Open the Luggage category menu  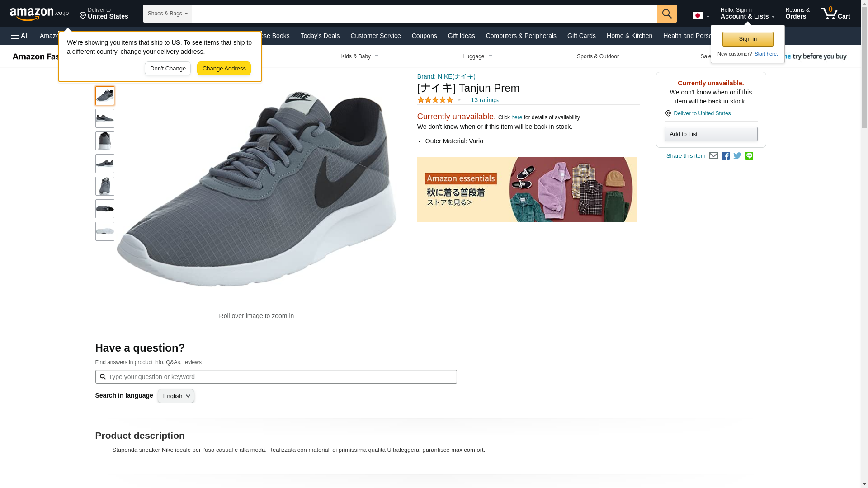[477, 56]
